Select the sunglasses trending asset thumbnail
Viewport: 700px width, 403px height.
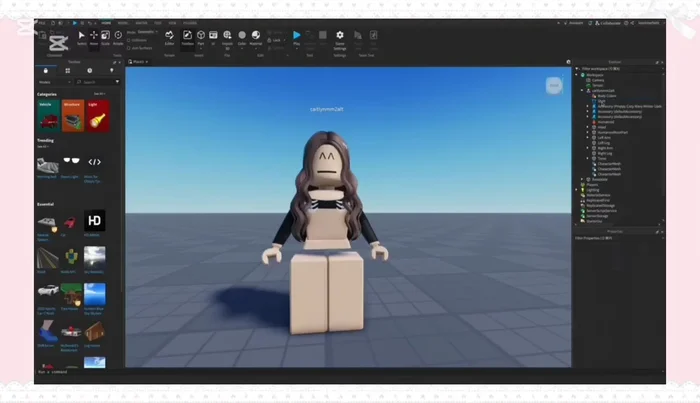pyautogui.click(x=71, y=162)
